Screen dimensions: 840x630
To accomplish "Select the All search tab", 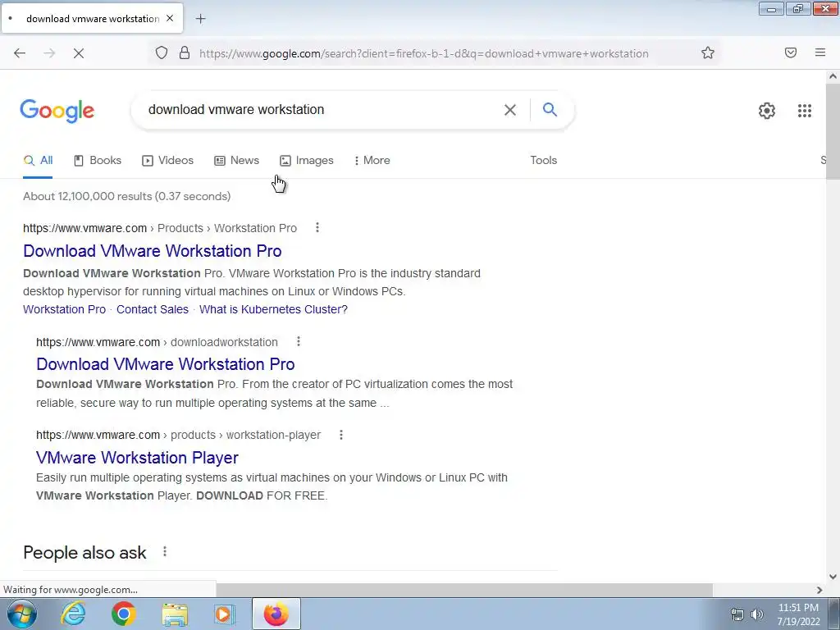I will (x=38, y=160).
